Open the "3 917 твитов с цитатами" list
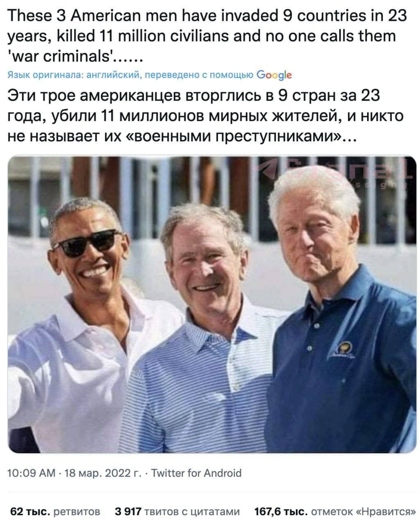Screen dimensions: 420x525 click(x=177, y=511)
